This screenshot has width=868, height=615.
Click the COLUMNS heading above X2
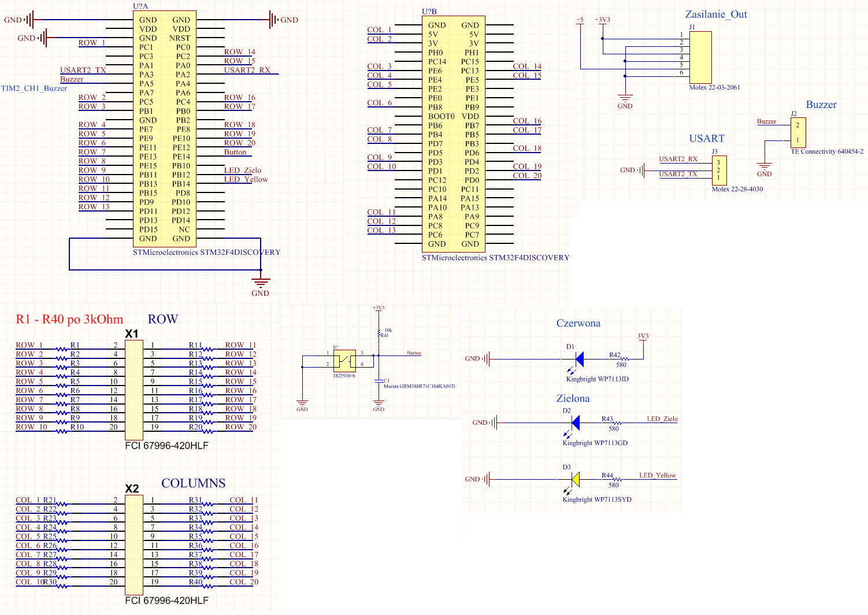pyautogui.click(x=194, y=484)
